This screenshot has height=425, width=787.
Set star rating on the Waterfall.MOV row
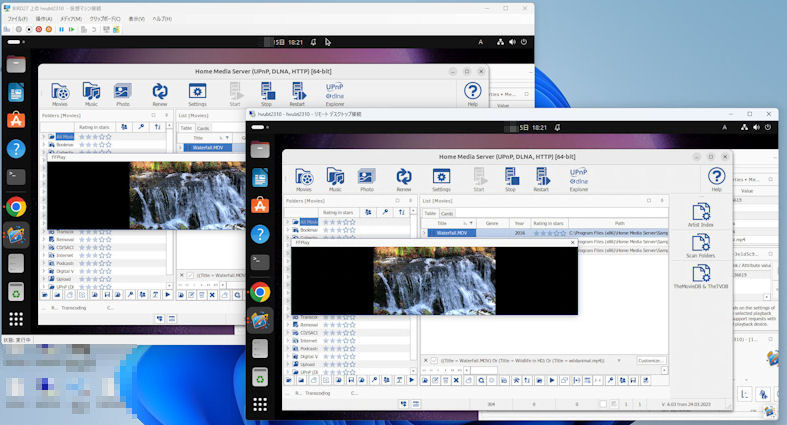(550, 233)
